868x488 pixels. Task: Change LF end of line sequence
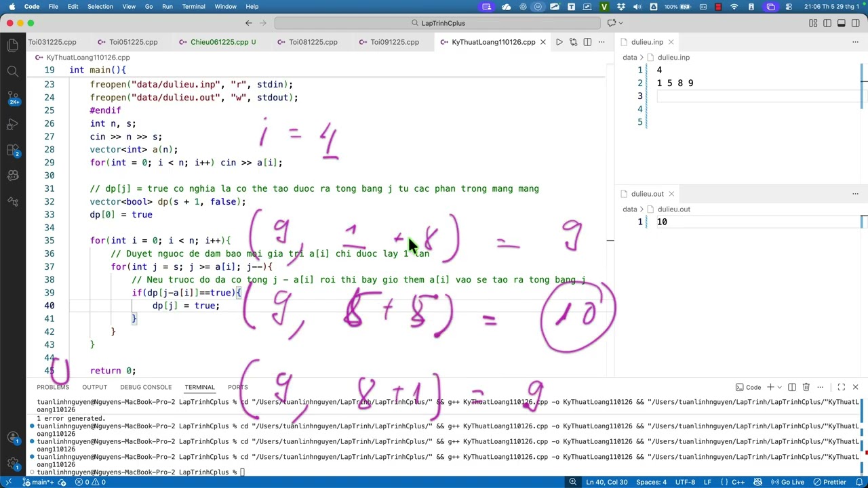[x=707, y=482]
